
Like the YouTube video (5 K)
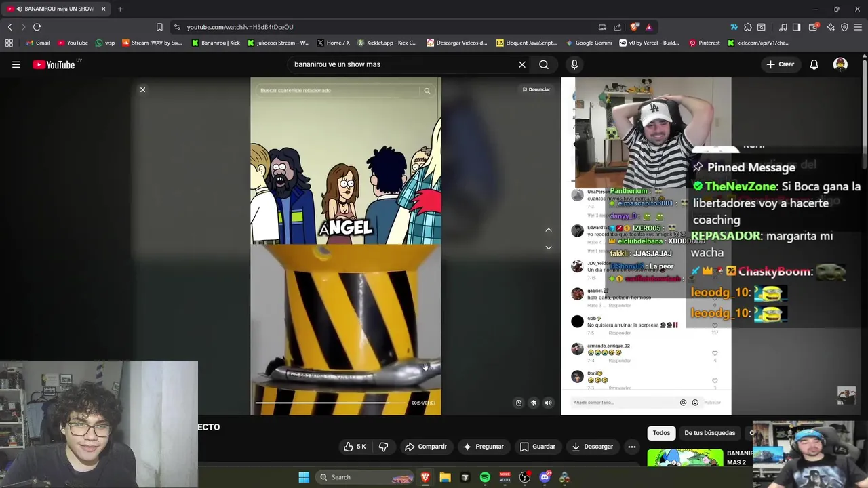pyautogui.click(x=355, y=447)
